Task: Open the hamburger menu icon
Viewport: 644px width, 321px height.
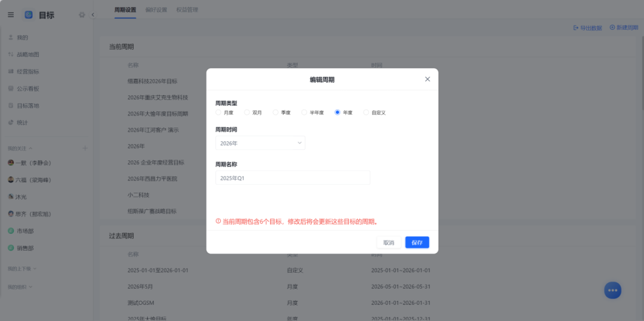Action: click(x=11, y=15)
